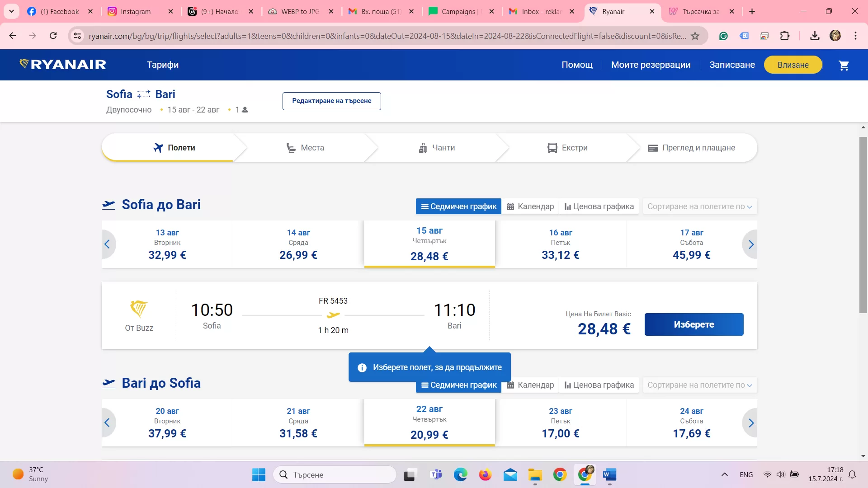This screenshot has height=488, width=868.
Task: Open Task View from taskbar
Action: (410, 474)
